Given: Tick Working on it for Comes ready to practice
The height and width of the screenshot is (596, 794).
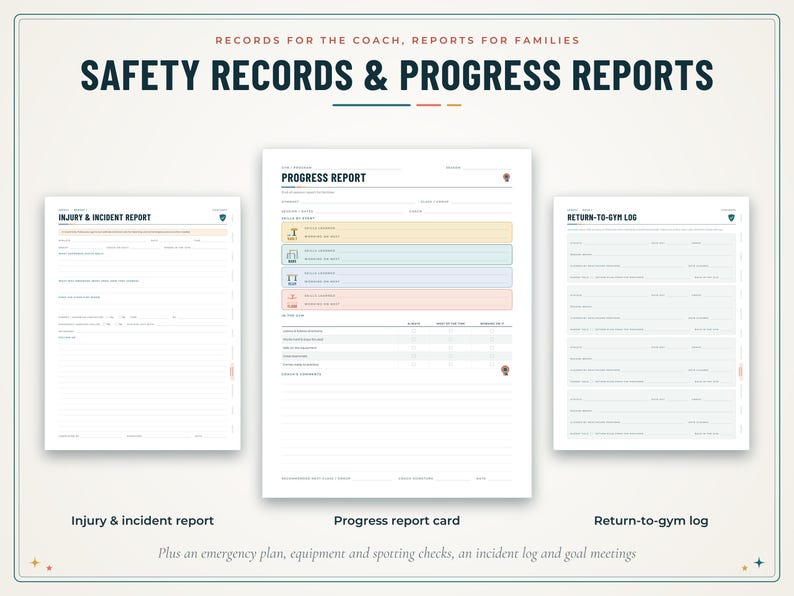Looking at the screenshot, I should 492,364.
